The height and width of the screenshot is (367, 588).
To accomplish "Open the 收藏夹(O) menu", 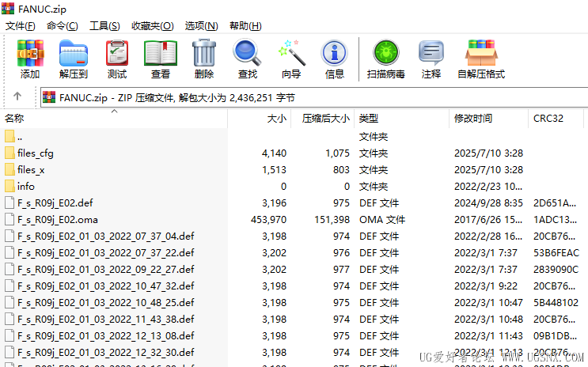I will (153, 26).
